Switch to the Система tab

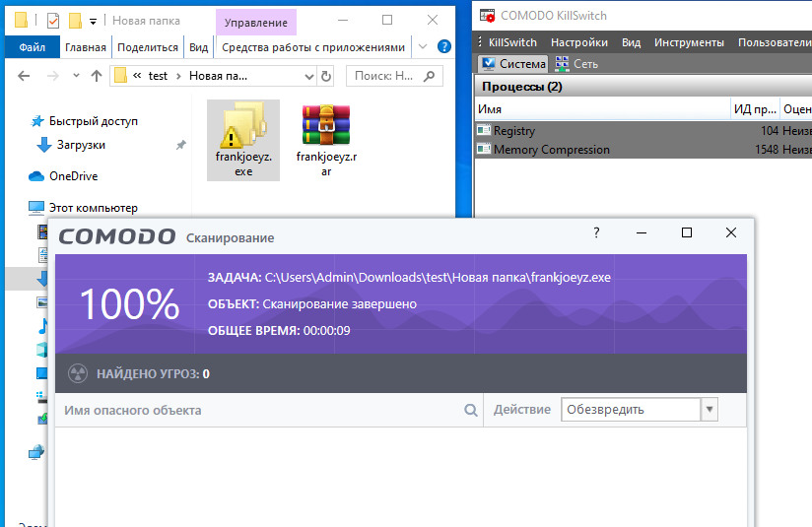[512, 64]
